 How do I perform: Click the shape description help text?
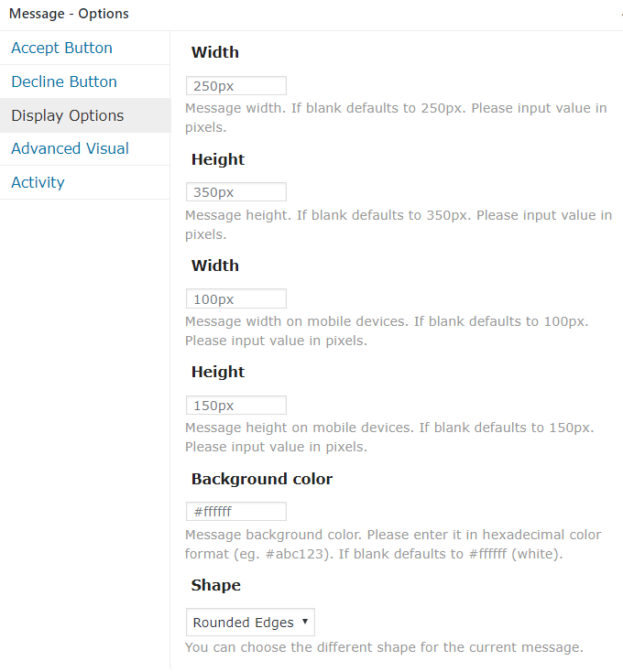(384, 648)
